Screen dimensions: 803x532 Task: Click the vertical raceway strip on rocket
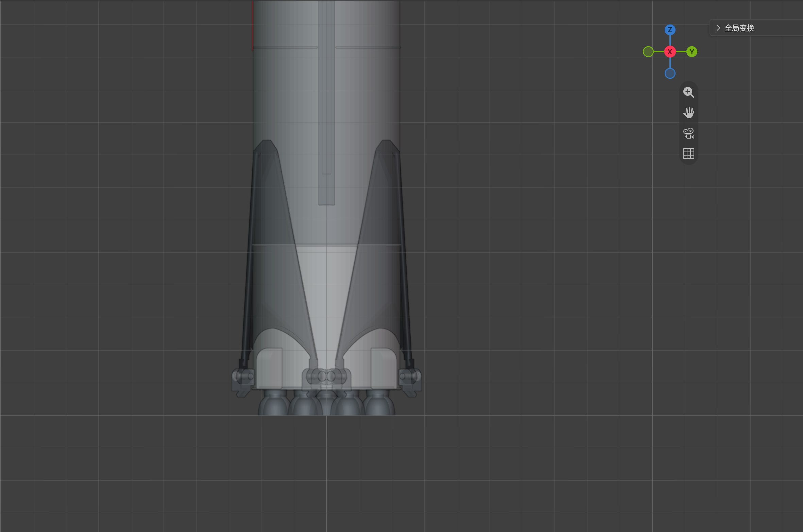click(326, 102)
